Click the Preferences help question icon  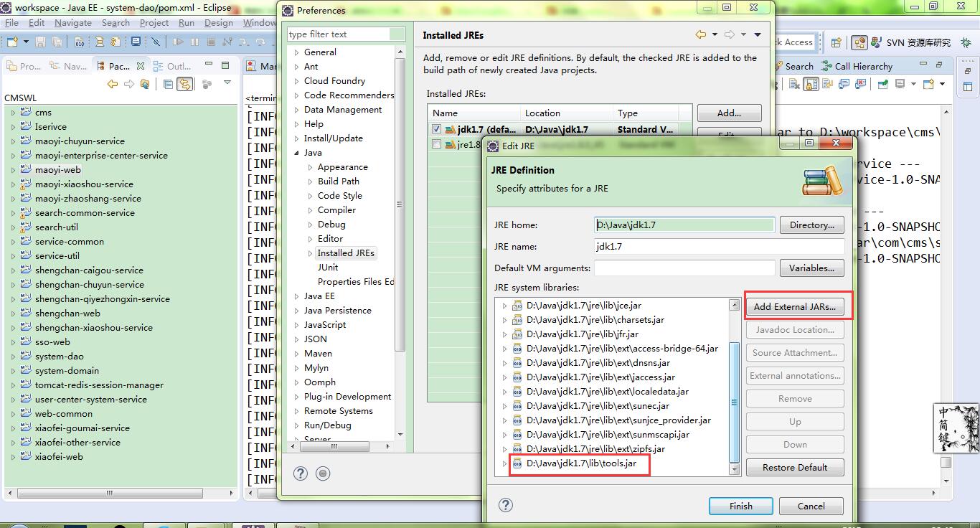point(301,473)
